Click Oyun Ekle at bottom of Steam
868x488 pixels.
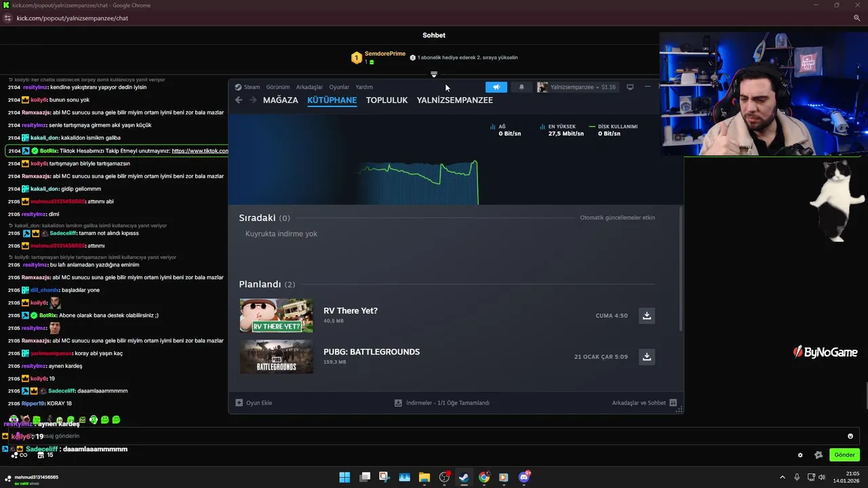coord(254,403)
